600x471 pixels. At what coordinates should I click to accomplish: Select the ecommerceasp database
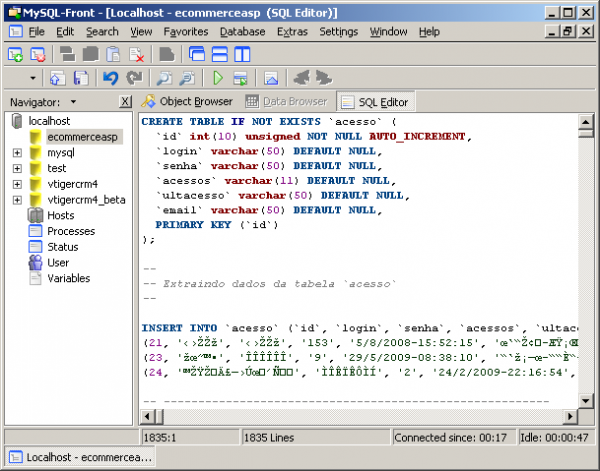pos(82,137)
